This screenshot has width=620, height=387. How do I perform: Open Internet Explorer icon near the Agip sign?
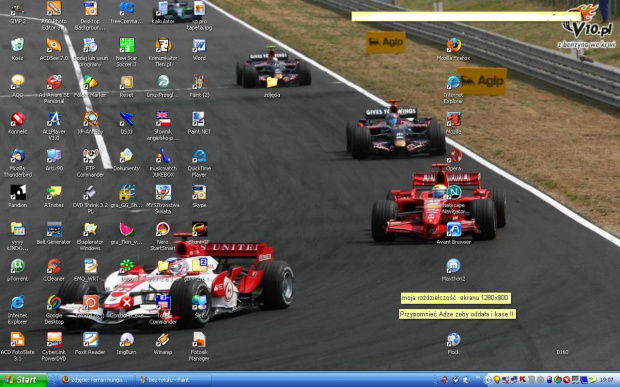coord(454,89)
